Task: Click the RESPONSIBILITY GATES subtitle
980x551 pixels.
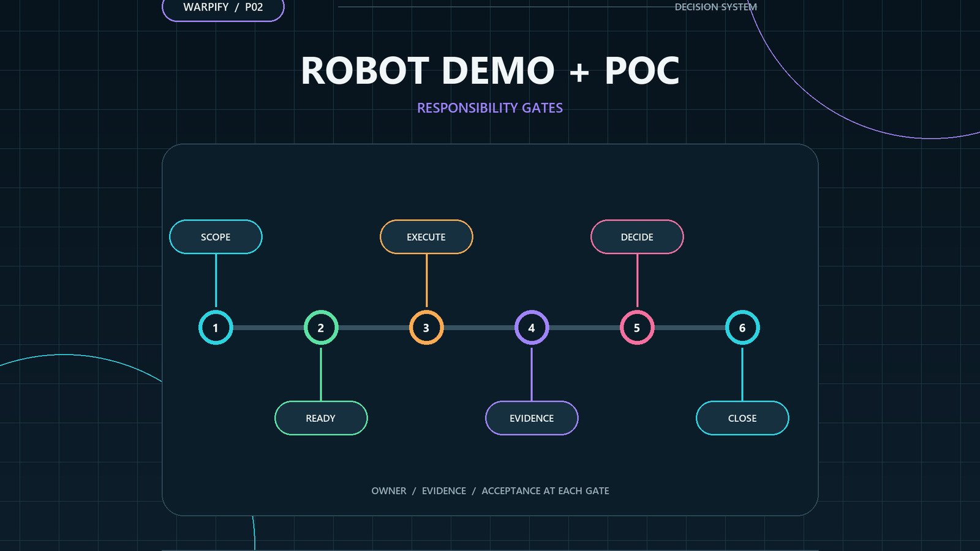Action: (x=490, y=108)
